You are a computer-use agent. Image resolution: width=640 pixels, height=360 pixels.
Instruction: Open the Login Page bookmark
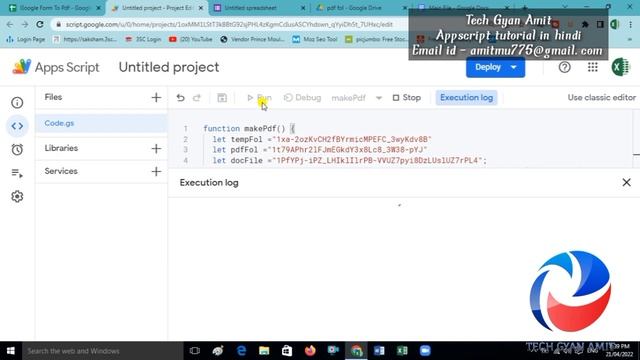26,39
